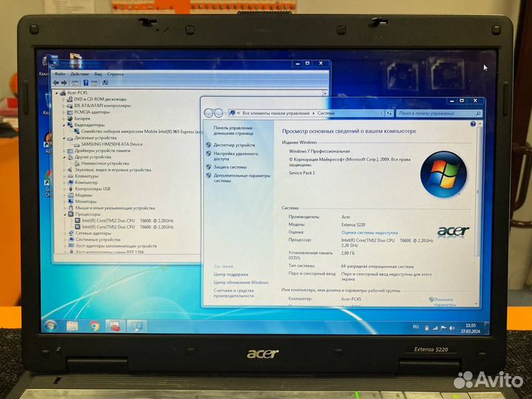Click Device Manager scrollbar up arrow
The image size is (532, 399).
tap(325, 93)
